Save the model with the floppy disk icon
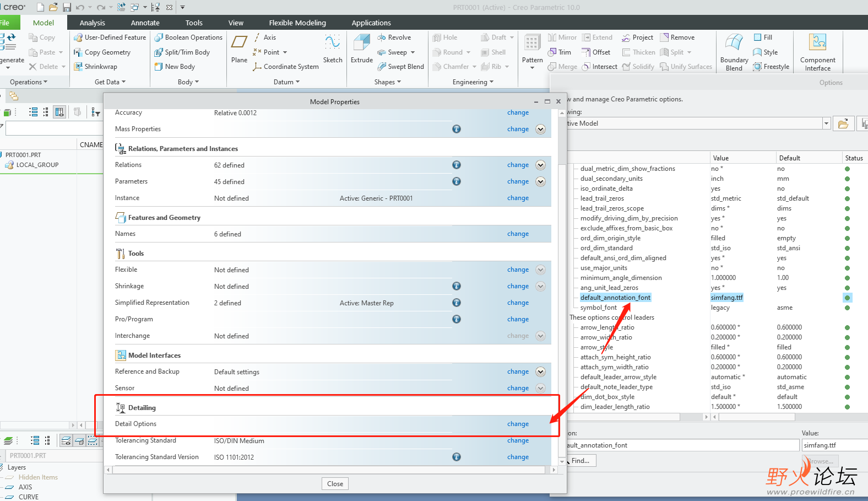The height and width of the screenshot is (501, 868). [67, 7]
